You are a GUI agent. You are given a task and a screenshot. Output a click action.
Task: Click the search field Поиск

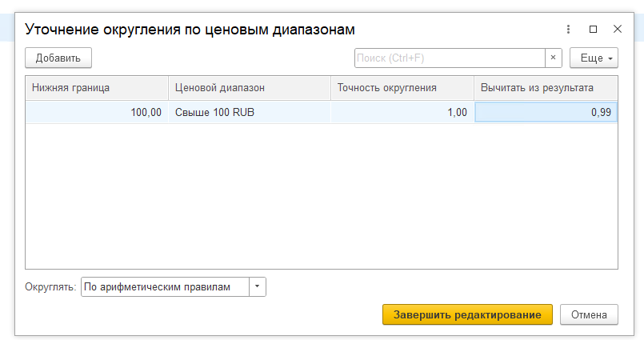(x=449, y=58)
